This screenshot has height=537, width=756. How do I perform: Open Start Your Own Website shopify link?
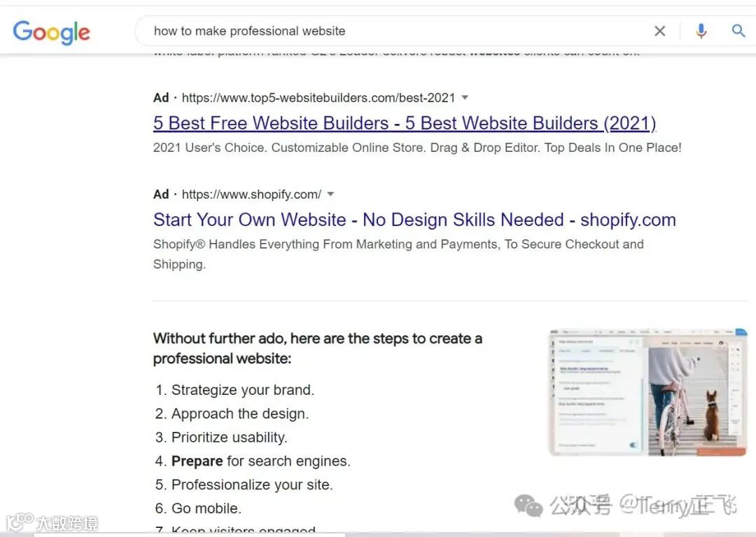[414, 220]
